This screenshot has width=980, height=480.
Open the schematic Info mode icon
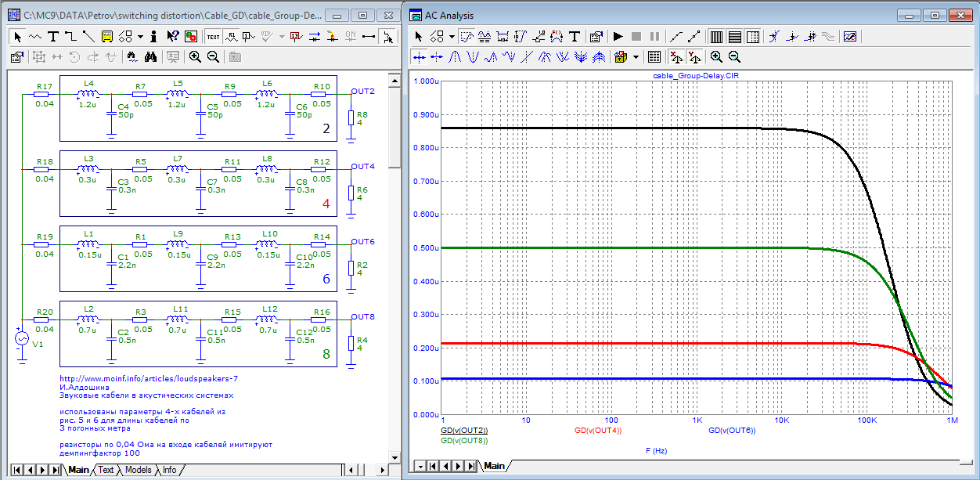coord(153,36)
